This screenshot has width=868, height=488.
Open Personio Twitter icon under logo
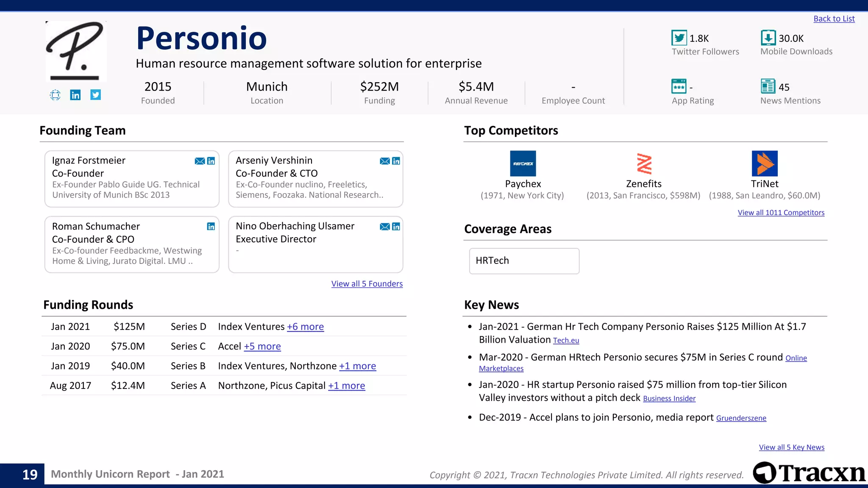(96, 95)
